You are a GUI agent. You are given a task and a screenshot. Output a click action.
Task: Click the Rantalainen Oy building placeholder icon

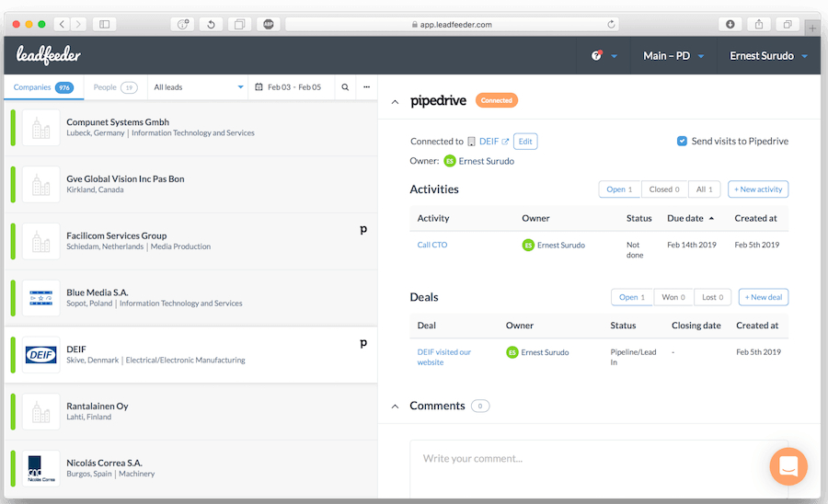click(x=40, y=412)
